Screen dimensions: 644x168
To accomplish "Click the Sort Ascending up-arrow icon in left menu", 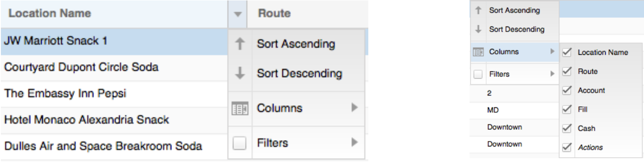I will pyautogui.click(x=240, y=44).
